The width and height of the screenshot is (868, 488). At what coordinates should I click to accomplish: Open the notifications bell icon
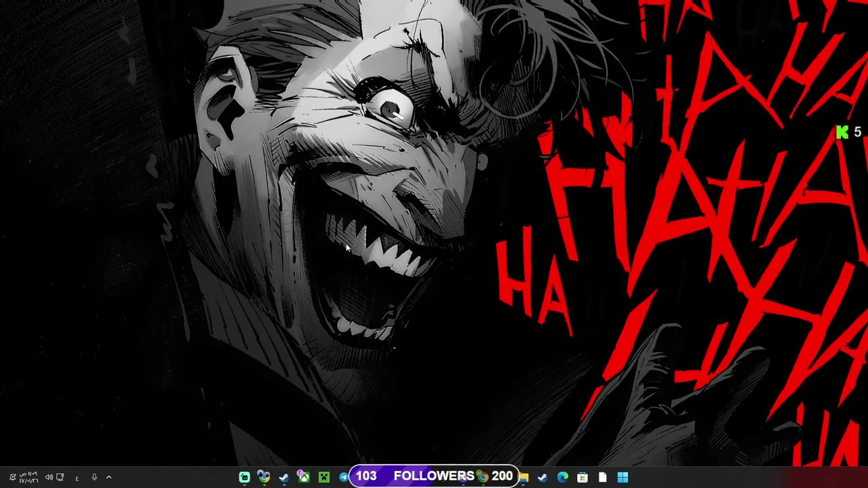(x=12, y=477)
